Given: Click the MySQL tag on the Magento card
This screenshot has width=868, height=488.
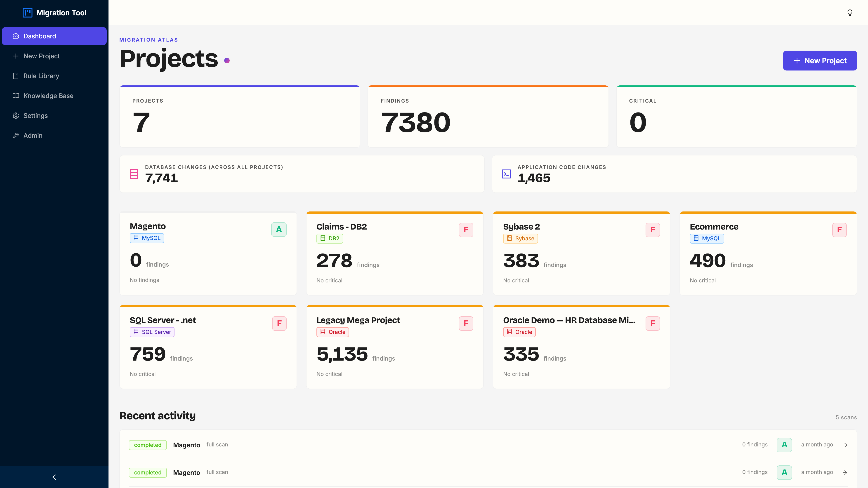Looking at the screenshot, I should (147, 238).
